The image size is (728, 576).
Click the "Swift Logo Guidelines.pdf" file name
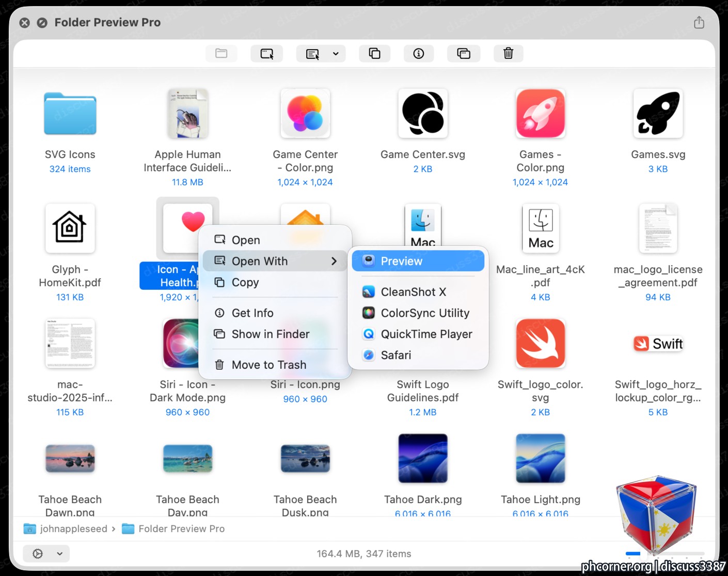tap(423, 391)
